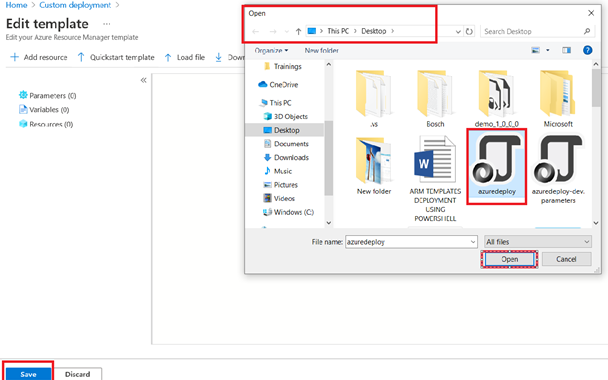Open view options dropdown arrow
Screen dimensions: 608x380
(x=548, y=50)
